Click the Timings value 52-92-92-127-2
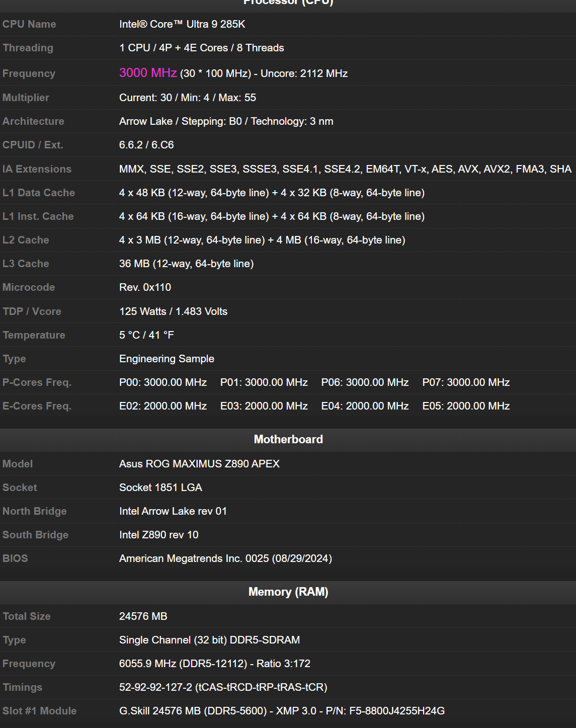This screenshot has height=728, width=576. click(223, 687)
